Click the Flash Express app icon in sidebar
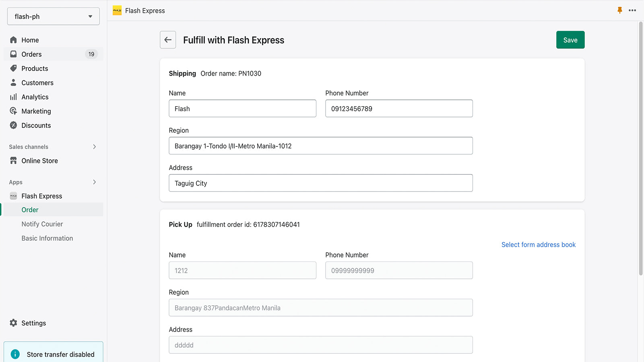The image size is (644, 362). [x=13, y=196]
